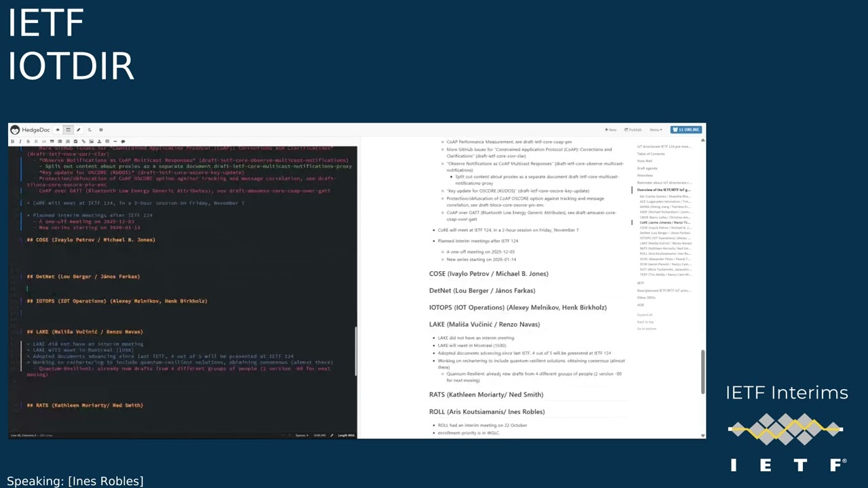Image resolution: width=868 pixels, height=488 pixels.
Task: Jump to SCHC TOC entry in sidebar
Action: tap(665, 259)
